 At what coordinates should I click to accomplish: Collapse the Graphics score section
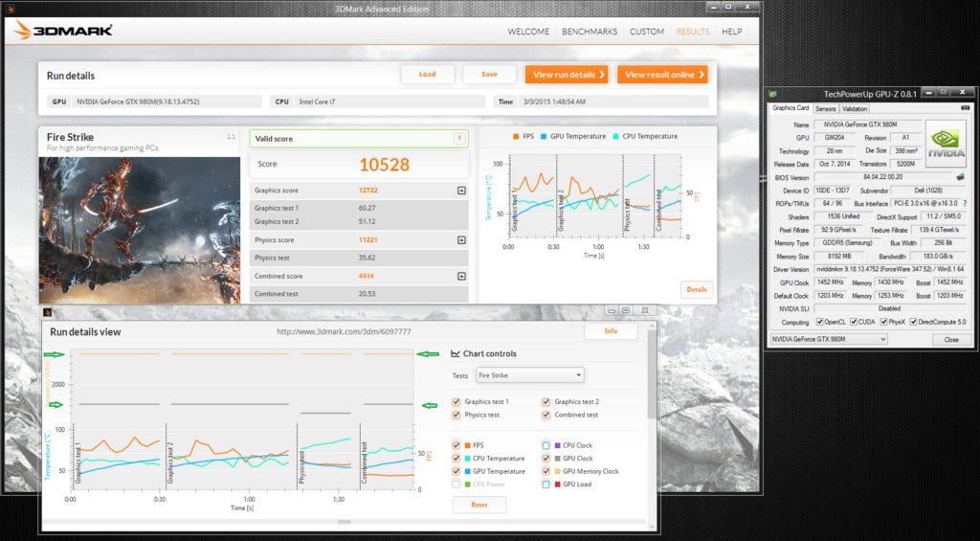[461, 191]
